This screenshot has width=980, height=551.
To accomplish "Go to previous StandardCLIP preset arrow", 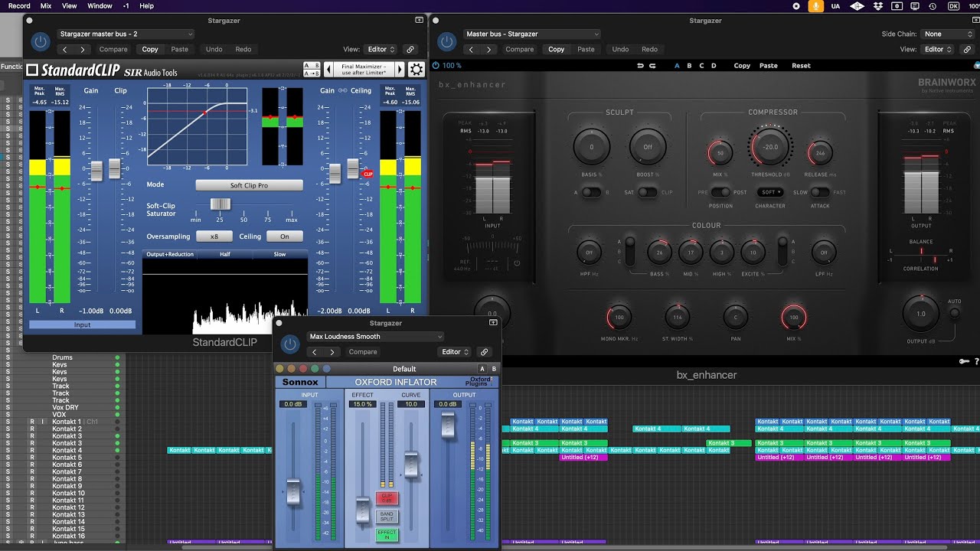I will (x=328, y=70).
